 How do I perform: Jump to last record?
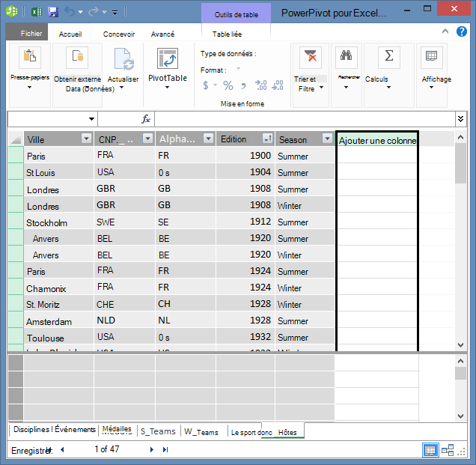(165, 449)
